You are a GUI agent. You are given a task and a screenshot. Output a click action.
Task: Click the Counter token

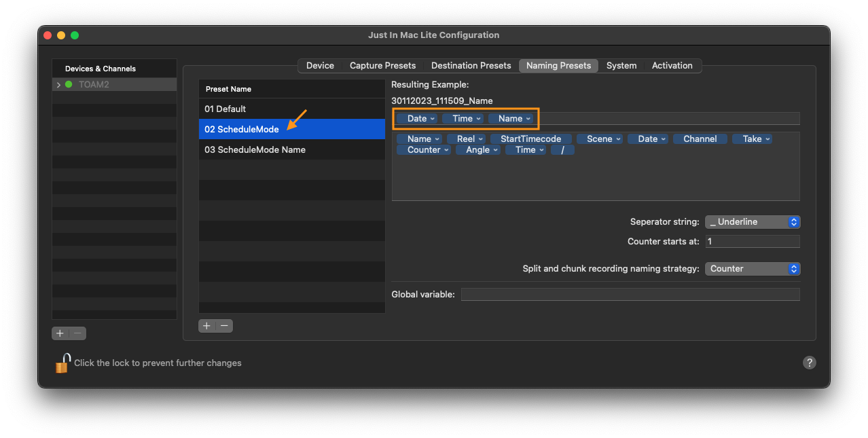click(424, 150)
